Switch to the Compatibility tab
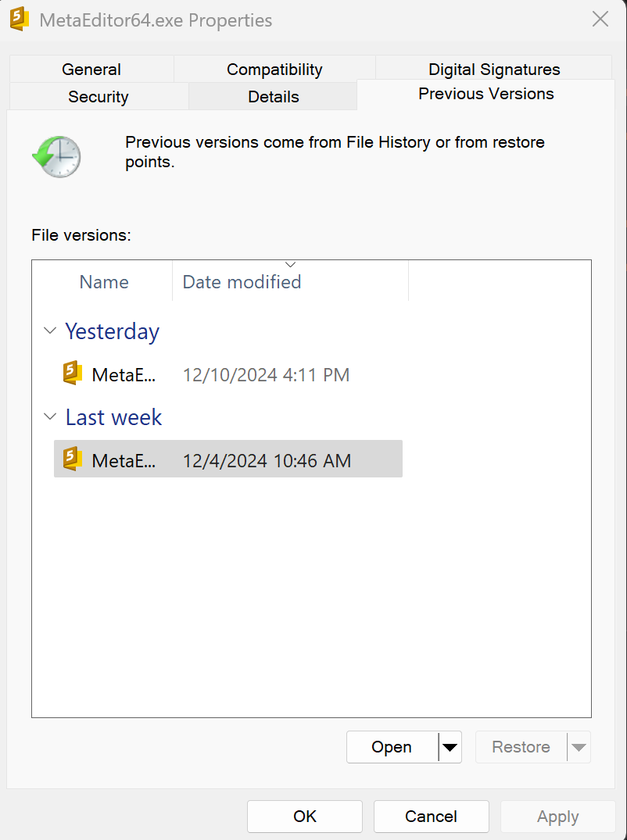This screenshot has height=840, width=627. click(274, 69)
